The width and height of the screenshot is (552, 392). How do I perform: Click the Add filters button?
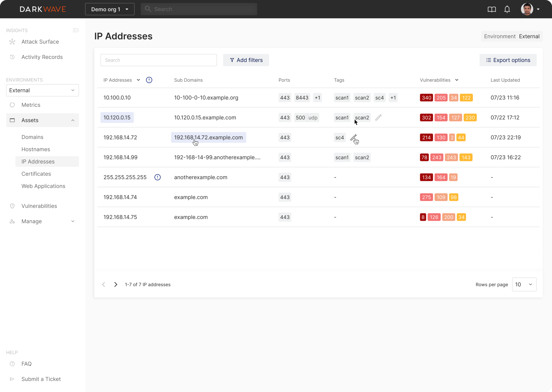(x=246, y=60)
